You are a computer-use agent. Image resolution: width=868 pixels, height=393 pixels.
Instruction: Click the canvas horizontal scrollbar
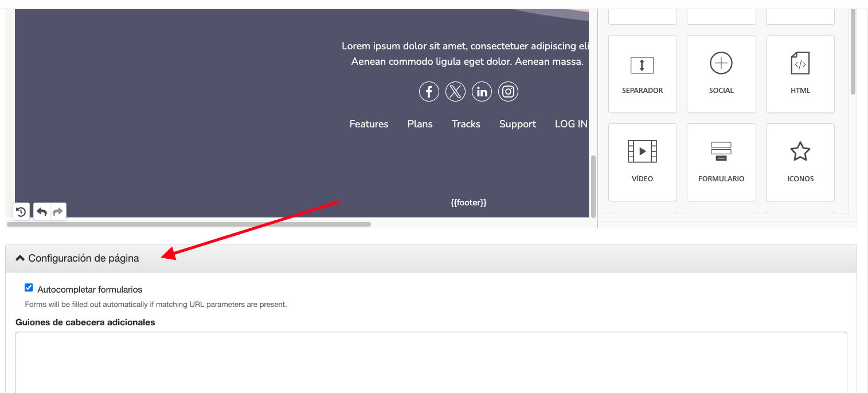click(189, 224)
